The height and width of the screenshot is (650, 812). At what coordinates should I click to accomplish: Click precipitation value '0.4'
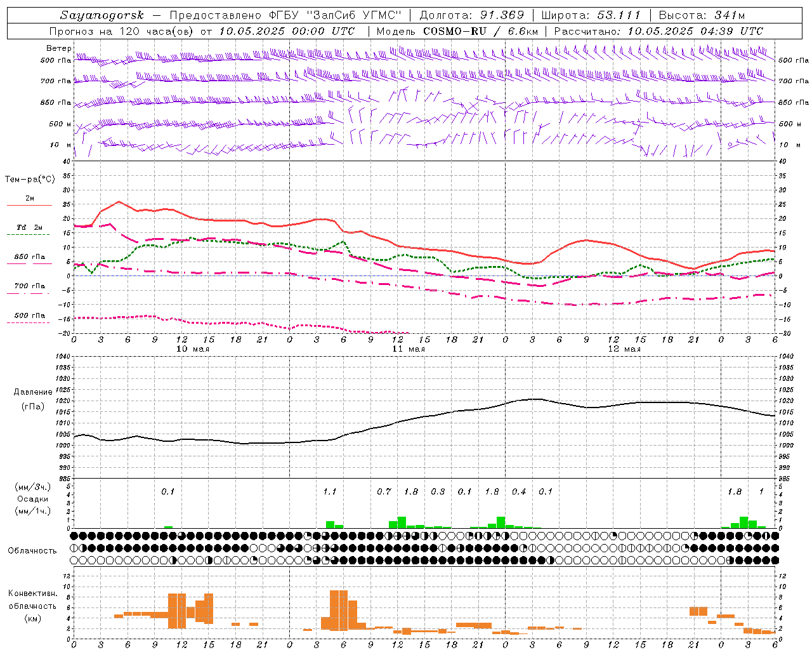pyautogui.click(x=519, y=492)
